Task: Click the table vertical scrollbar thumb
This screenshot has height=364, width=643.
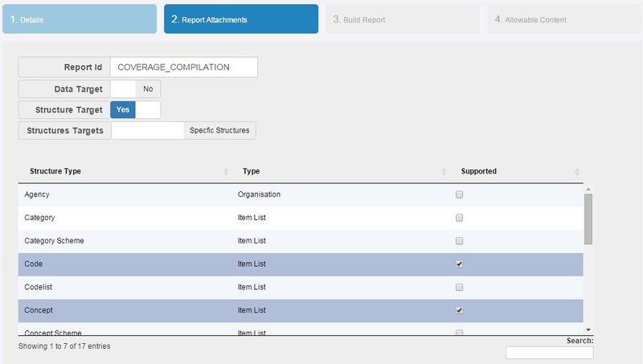Action: coord(588,219)
